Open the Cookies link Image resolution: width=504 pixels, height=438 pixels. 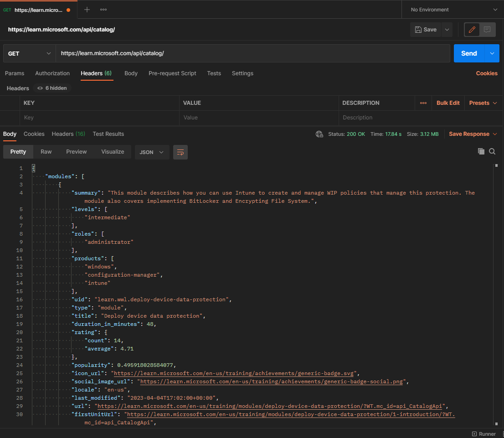[487, 73]
